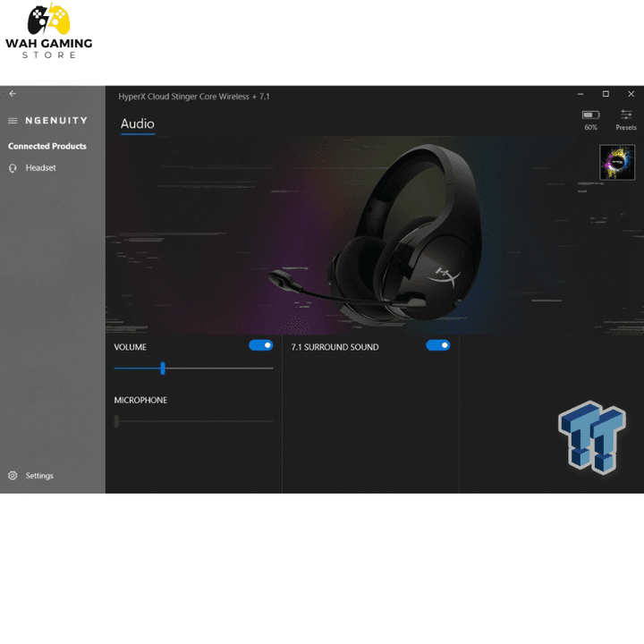The height and width of the screenshot is (644, 644).
Task: Click the Connected Products heading
Action: click(47, 146)
